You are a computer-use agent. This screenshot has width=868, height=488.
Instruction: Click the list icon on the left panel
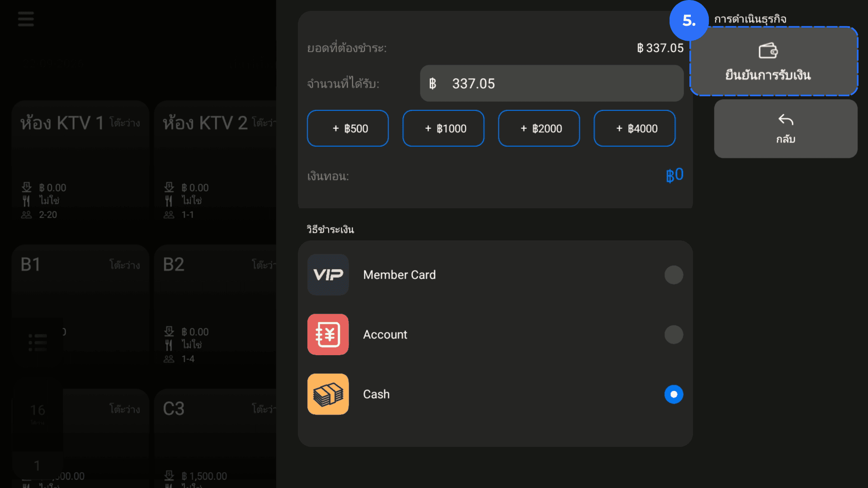(x=38, y=343)
